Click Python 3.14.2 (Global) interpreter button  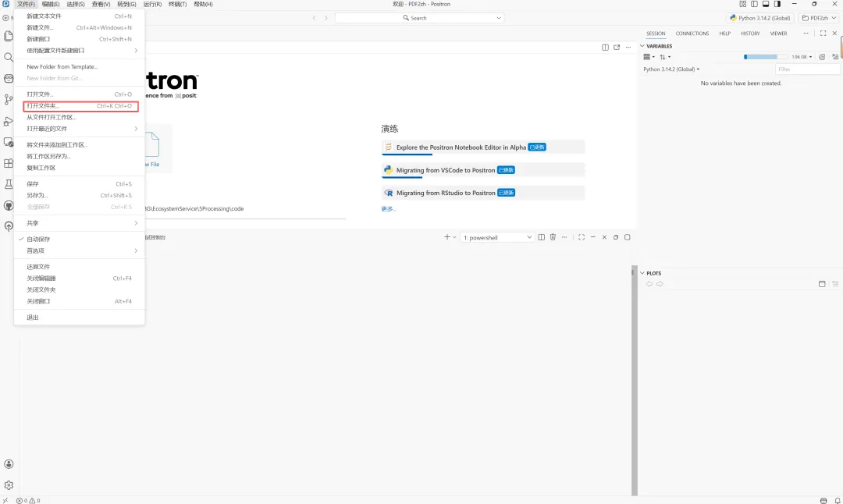click(759, 18)
